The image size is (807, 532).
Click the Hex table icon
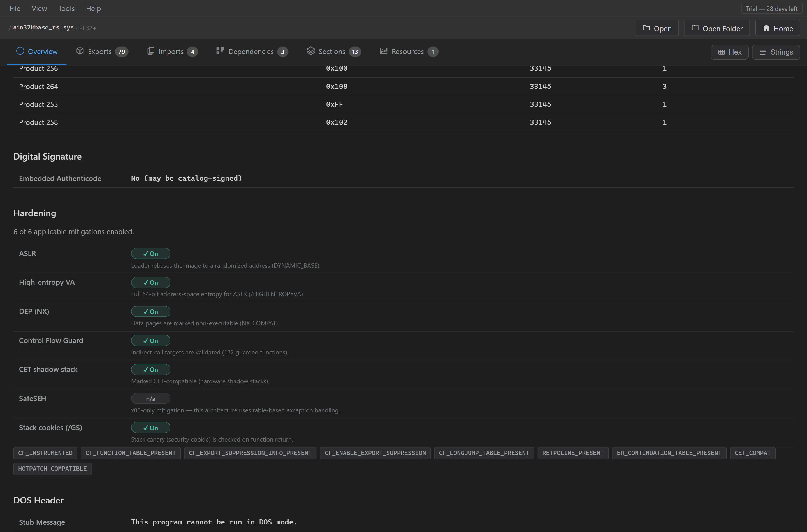point(722,52)
